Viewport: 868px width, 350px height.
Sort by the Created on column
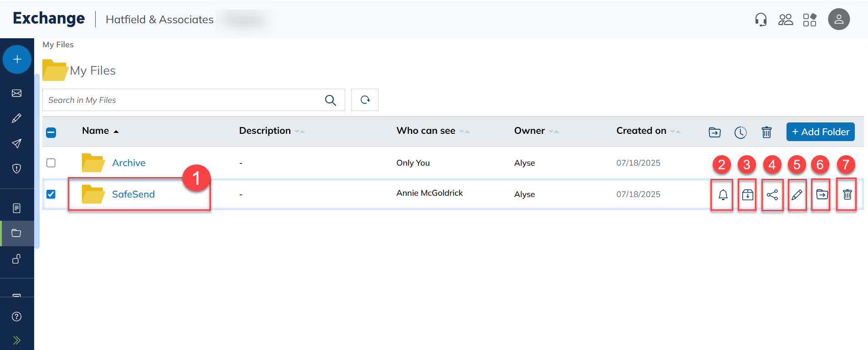[x=648, y=131]
